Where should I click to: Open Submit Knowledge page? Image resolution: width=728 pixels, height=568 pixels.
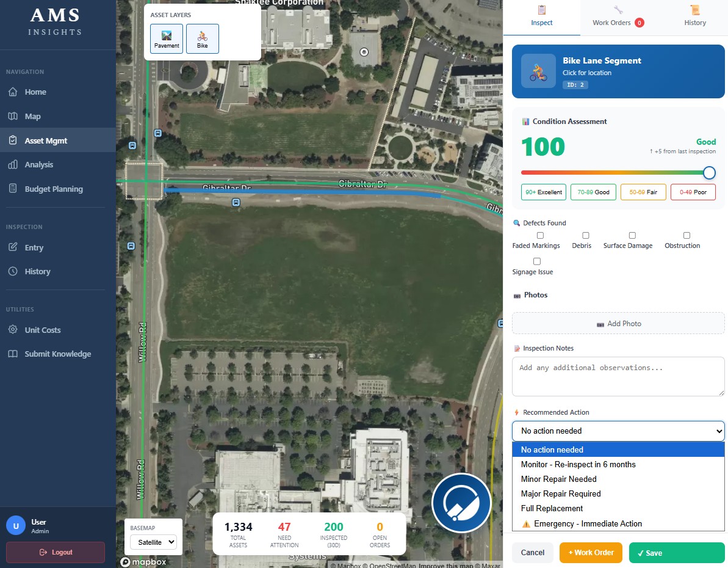pos(57,354)
